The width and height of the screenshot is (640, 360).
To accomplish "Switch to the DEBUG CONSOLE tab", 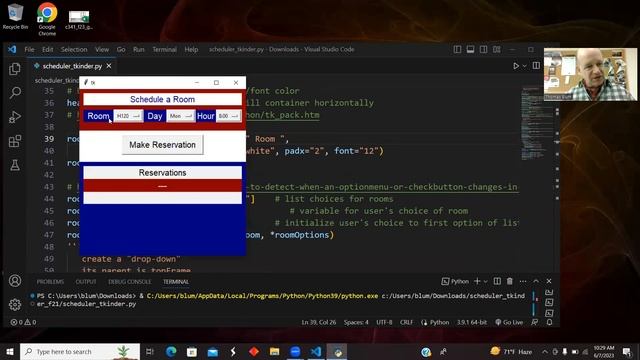I will point(129,282).
